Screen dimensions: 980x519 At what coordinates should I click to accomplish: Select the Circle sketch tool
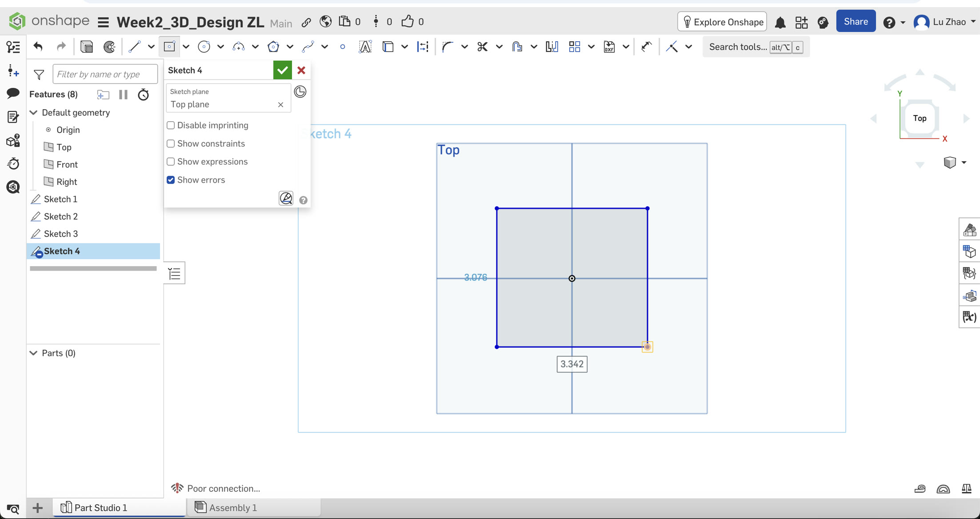pos(204,47)
